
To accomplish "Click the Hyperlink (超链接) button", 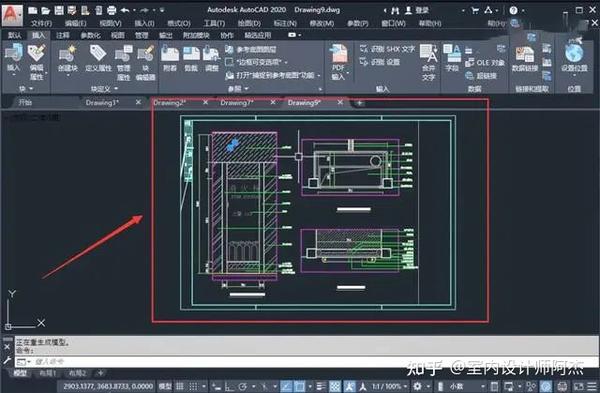I will coord(481,76).
